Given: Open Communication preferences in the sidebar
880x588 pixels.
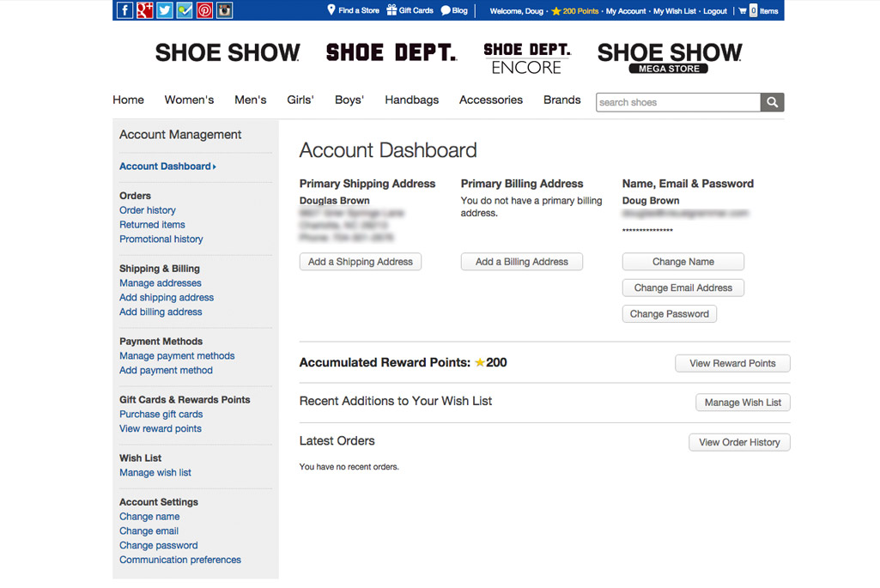Looking at the screenshot, I should 180,560.
